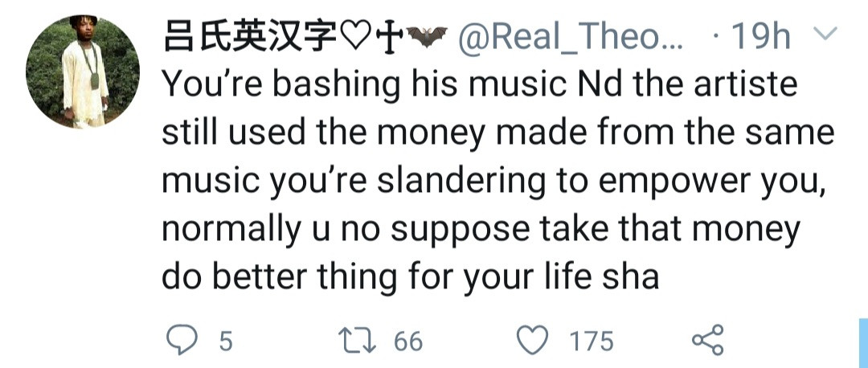Click the reply count 5

click(225, 341)
